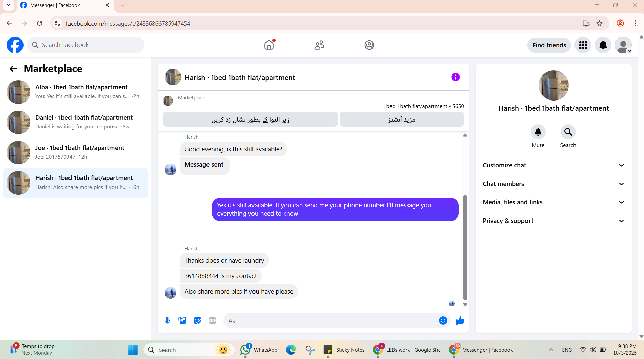Open the listing thumbnail in the right panel

coord(553,85)
